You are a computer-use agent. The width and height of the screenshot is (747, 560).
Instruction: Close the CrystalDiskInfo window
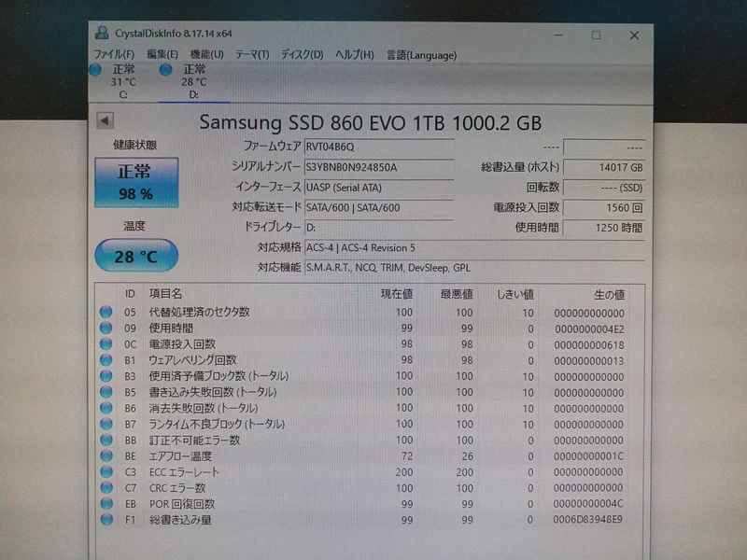(x=634, y=35)
